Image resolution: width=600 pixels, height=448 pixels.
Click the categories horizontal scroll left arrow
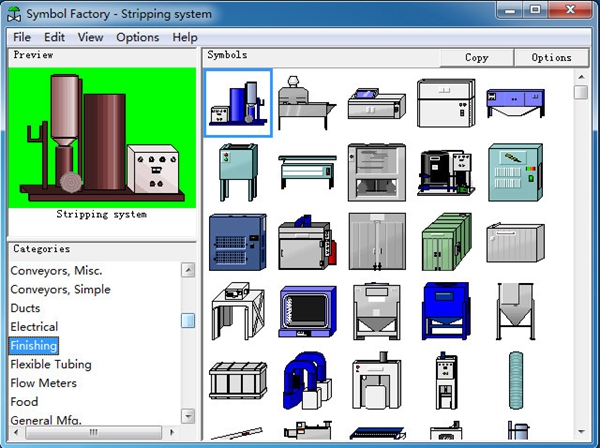click(x=16, y=432)
